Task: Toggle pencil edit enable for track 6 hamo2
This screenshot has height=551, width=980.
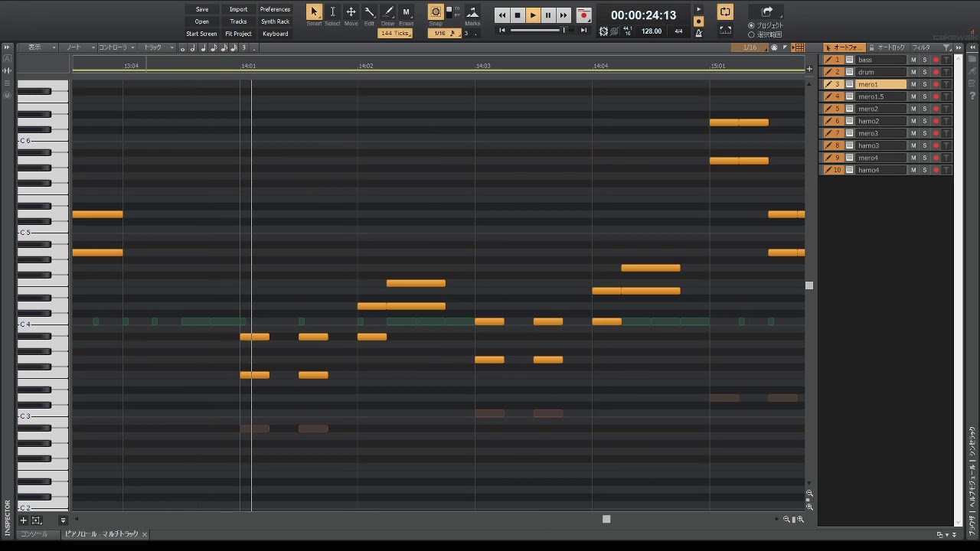Action: 828,121
